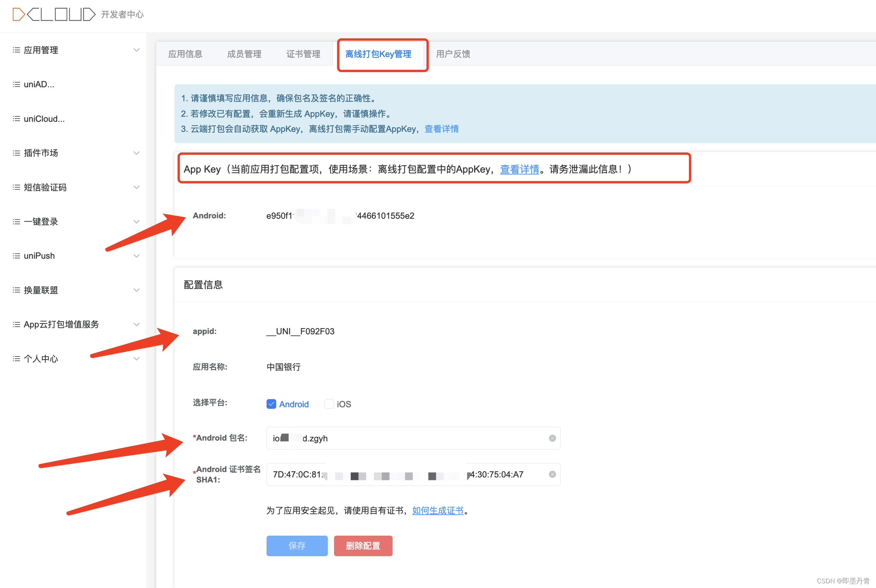The width and height of the screenshot is (876, 588).
Task: Click into the Android 证书签名 SHA1 input
Action: click(x=413, y=474)
